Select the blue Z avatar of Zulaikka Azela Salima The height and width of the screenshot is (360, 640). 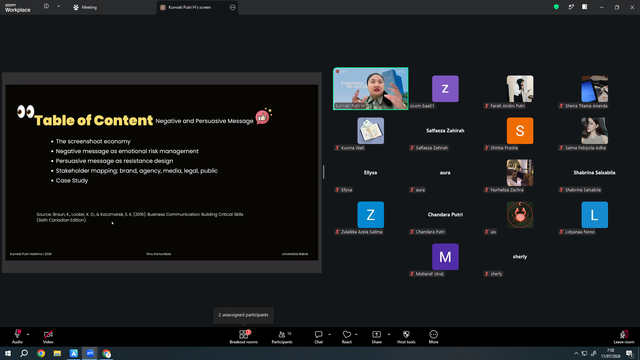tap(371, 215)
